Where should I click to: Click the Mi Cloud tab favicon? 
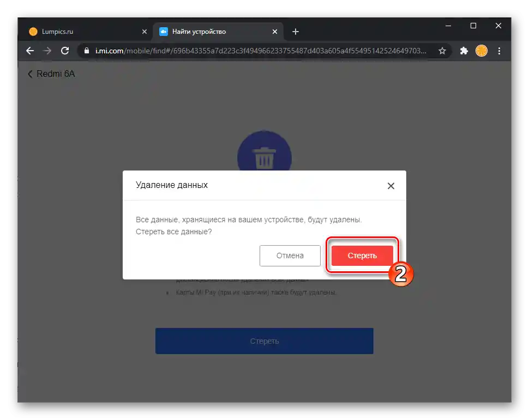pos(164,32)
